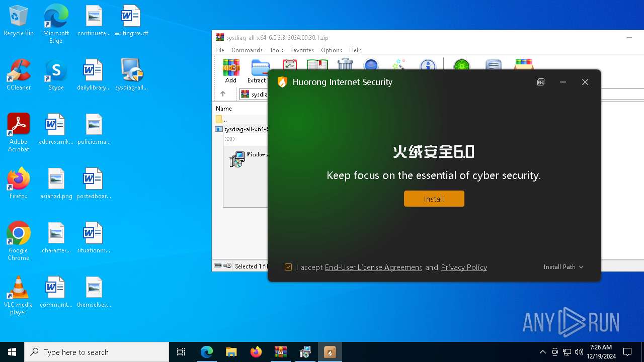
Task: Open the notification center icon
Action: [627, 352]
